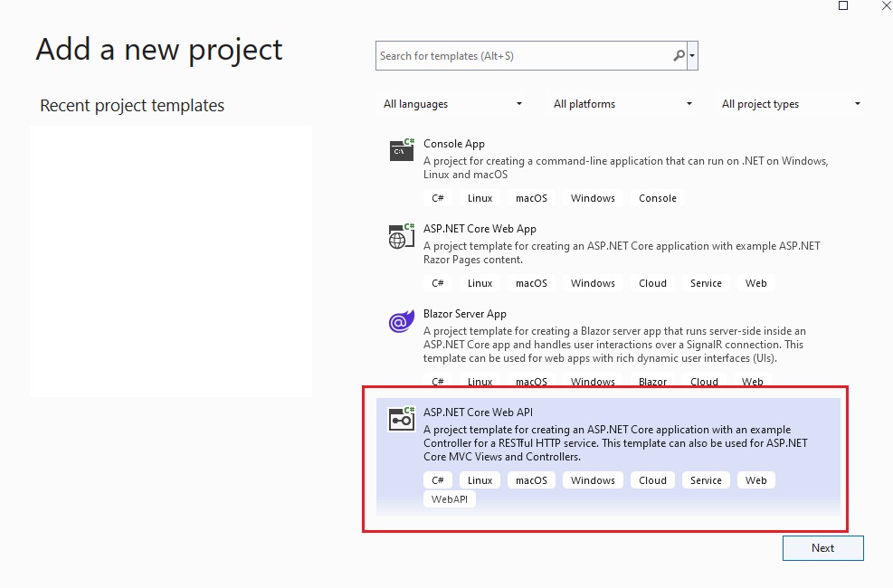
Task: Click the macOS tag under Console App
Action: (x=531, y=198)
